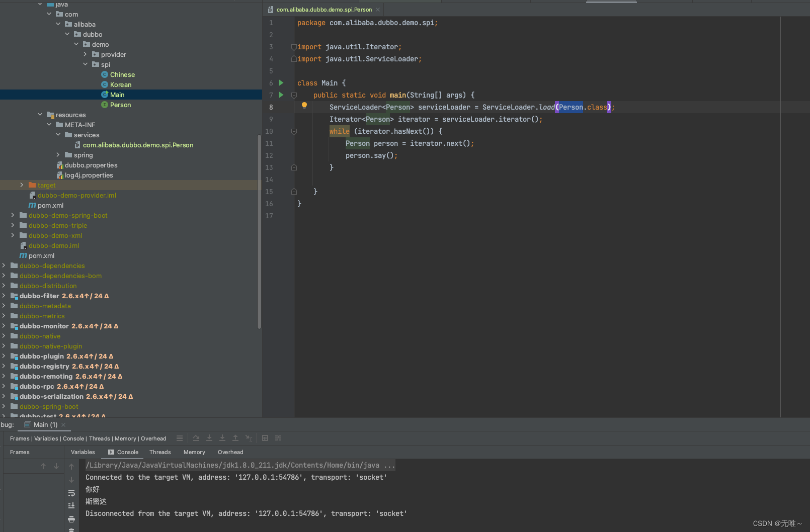
Task: Close the Main (1) debug session tab
Action: click(x=63, y=425)
